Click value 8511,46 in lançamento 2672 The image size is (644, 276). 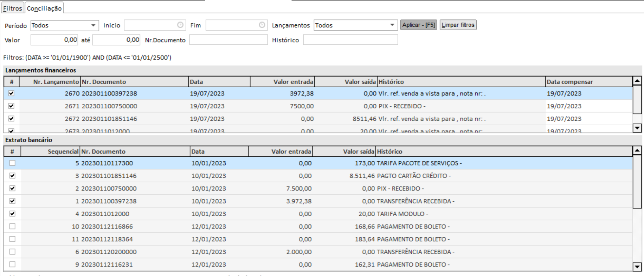pos(365,119)
